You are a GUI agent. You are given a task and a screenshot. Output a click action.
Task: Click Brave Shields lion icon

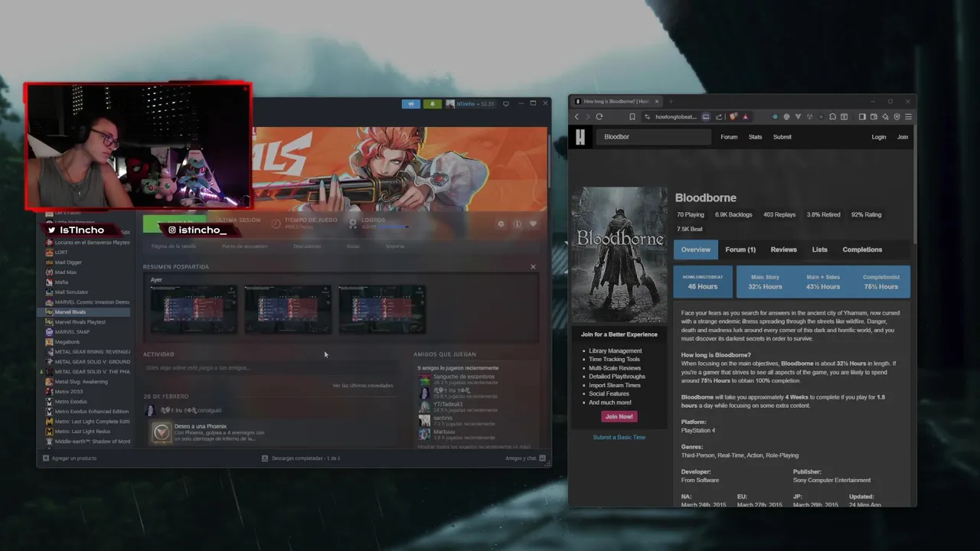point(733,116)
